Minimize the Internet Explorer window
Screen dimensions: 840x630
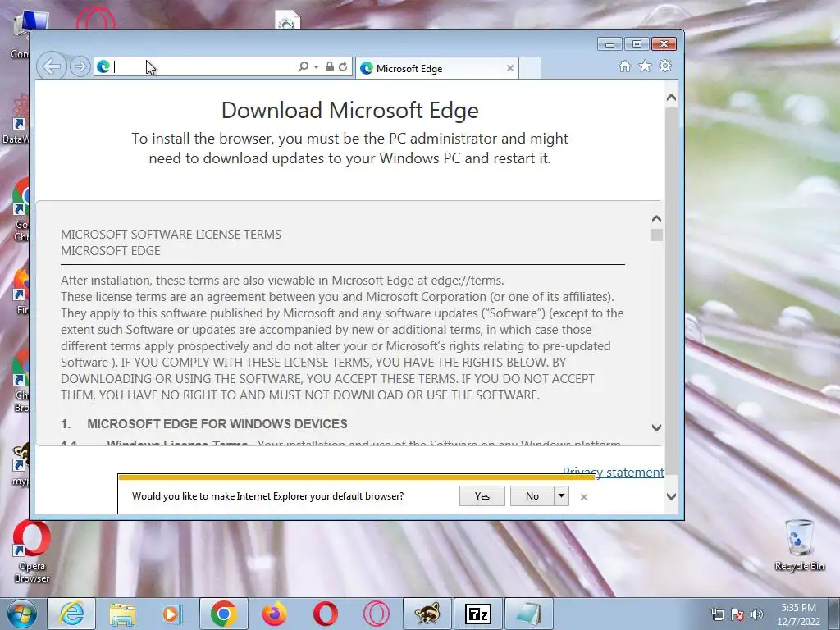[609, 44]
